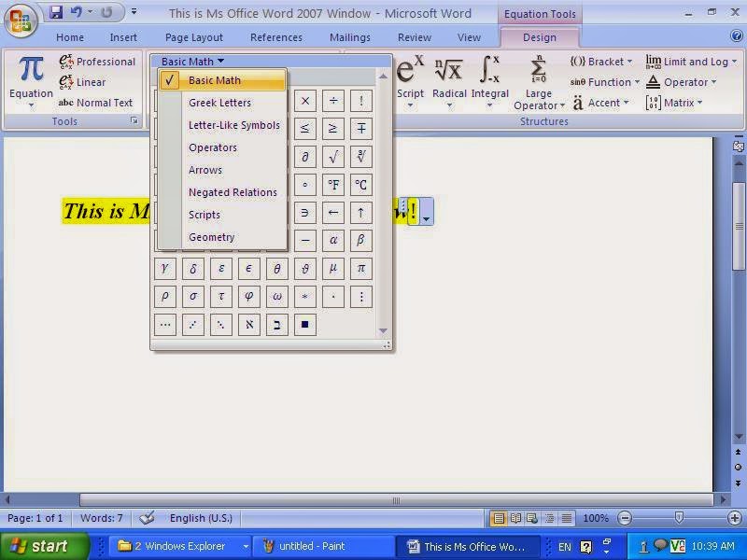Insert the Greek theta symbol

(276, 269)
